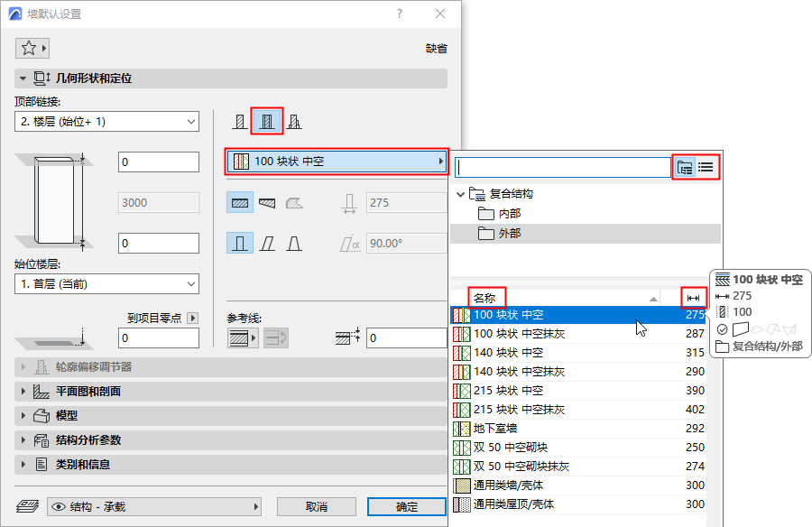Click the composite search field
812x527 pixels.
(563, 167)
